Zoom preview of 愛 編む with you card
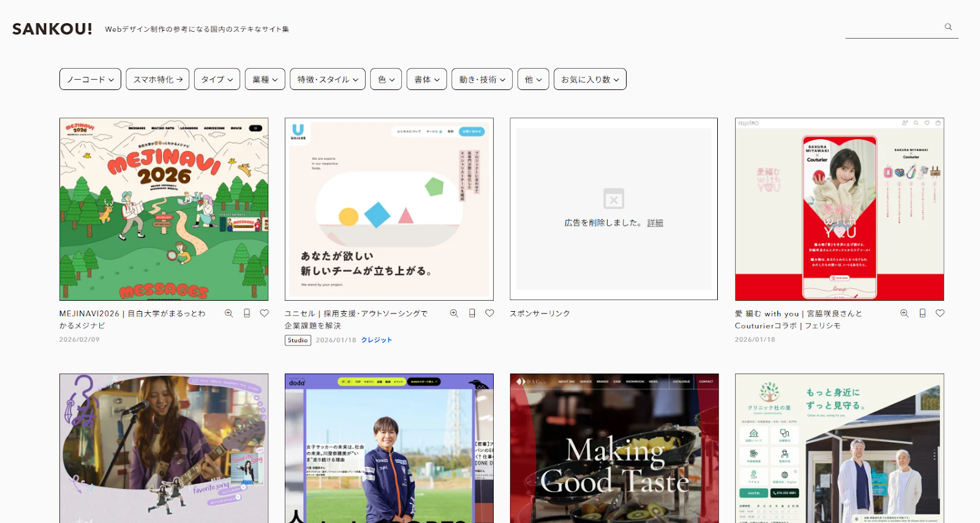980x523 pixels. (904, 313)
